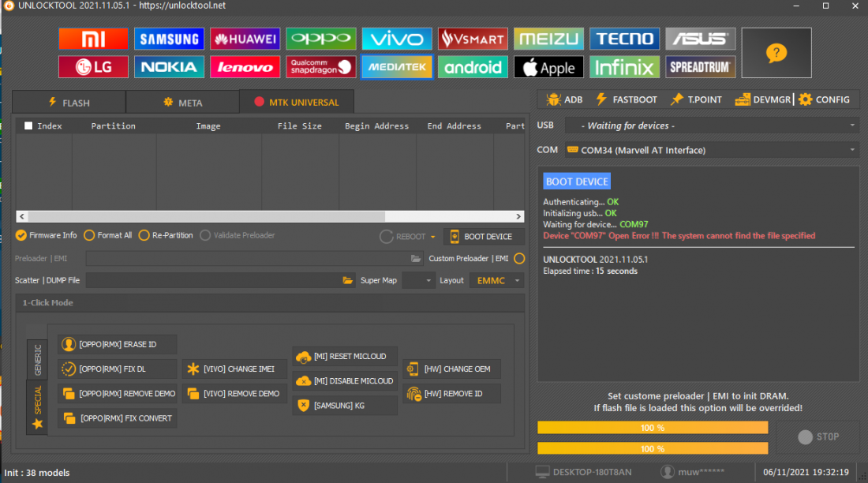Select the Huawei brand logo
The image size is (868, 483).
point(245,39)
